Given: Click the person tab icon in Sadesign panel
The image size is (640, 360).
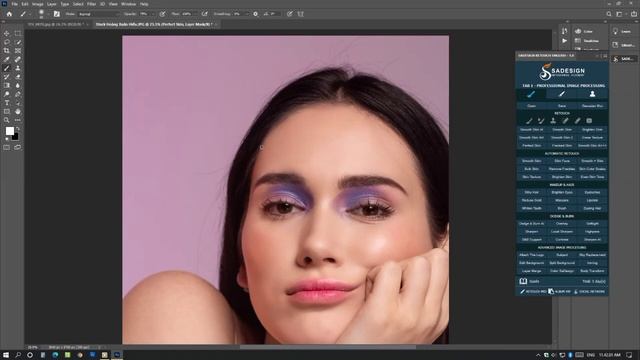Looking at the screenshot, I should click(x=592, y=94).
